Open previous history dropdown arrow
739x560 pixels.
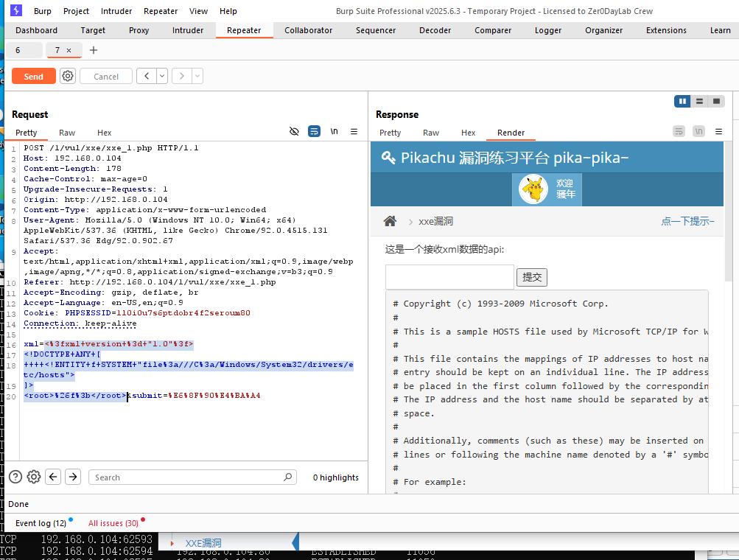click(162, 76)
